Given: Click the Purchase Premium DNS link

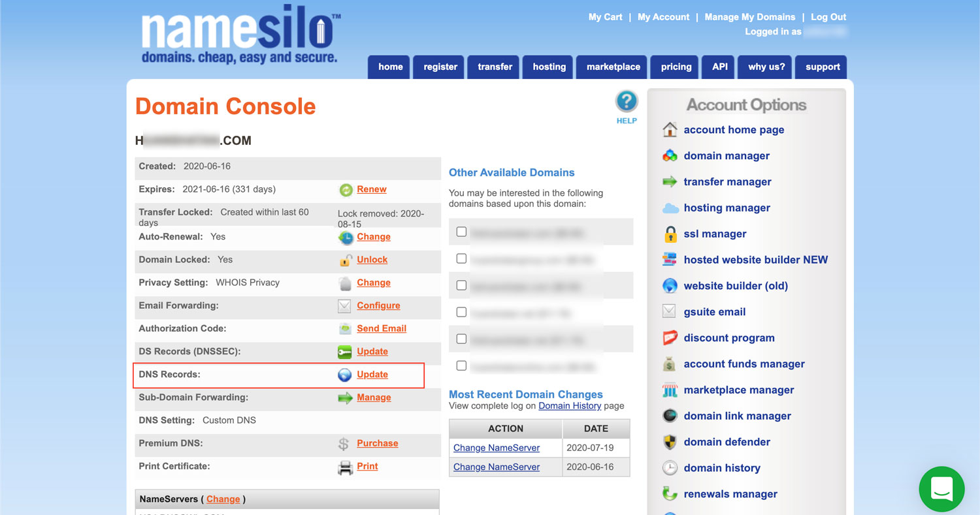Looking at the screenshot, I should pyautogui.click(x=378, y=443).
